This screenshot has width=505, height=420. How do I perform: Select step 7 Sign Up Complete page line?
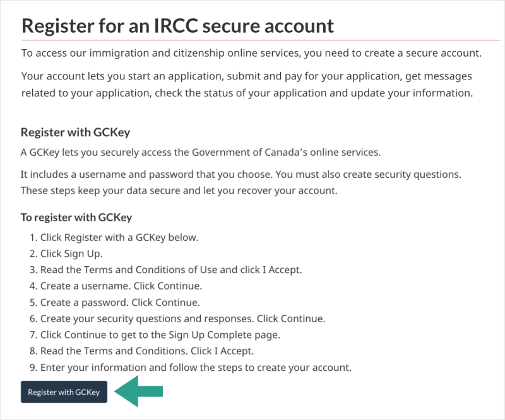[x=155, y=335]
